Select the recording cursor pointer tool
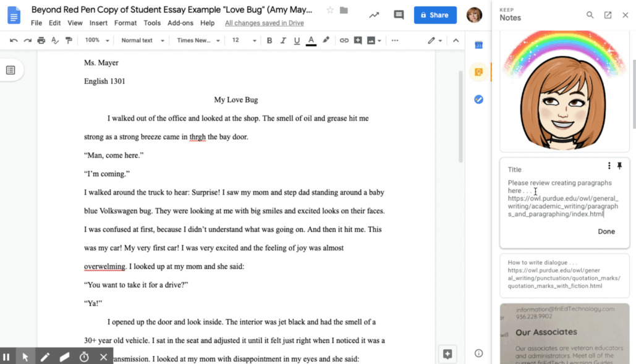The image size is (636, 364). (x=25, y=357)
